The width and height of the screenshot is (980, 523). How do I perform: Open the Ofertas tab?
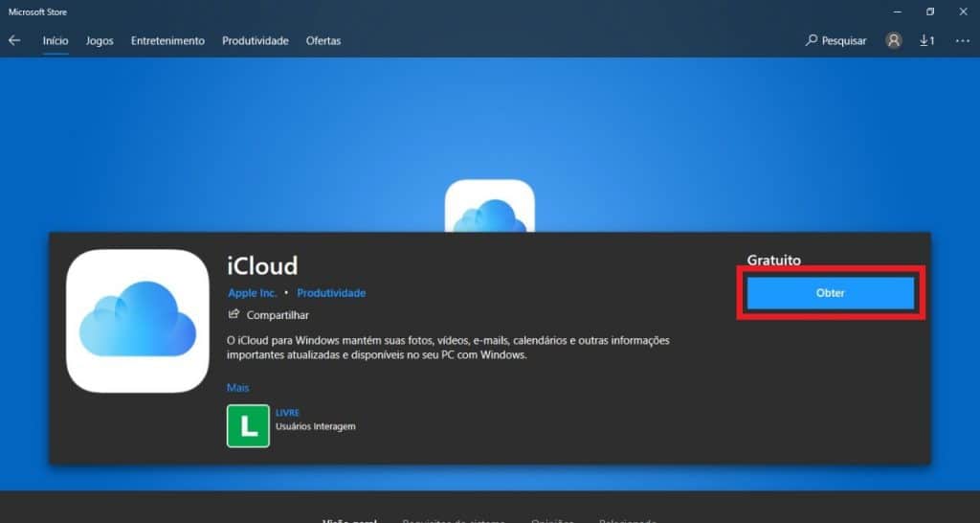click(x=323, y=40)
